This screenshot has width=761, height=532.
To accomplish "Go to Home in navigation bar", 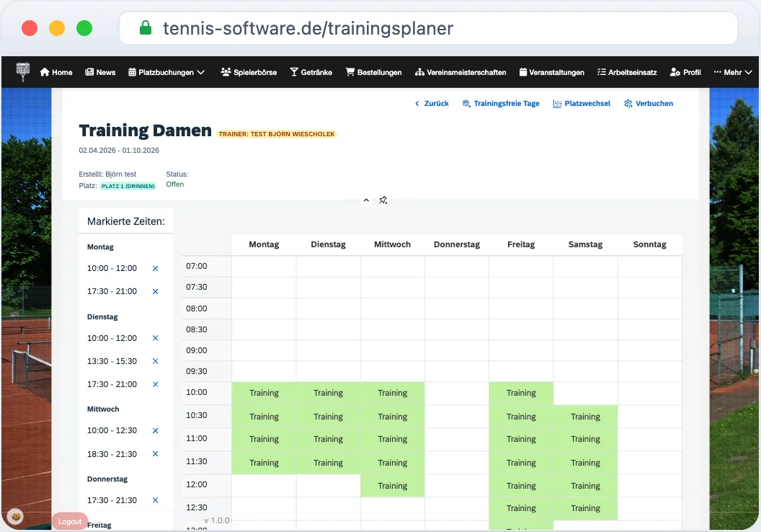I will coord(55,72).
